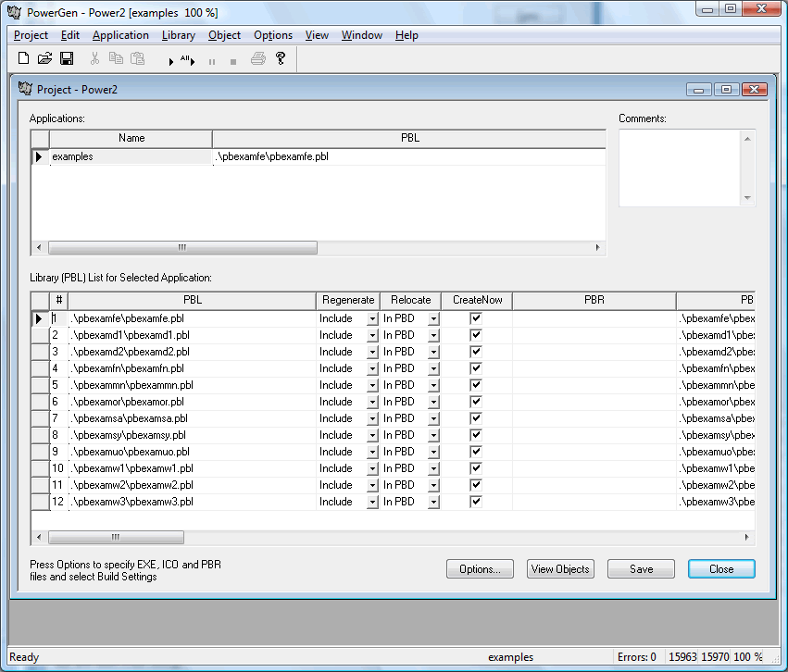Expand Regenerate dropdown for pbexamd1.pbl
788x672 pixels.
(372, 335)
